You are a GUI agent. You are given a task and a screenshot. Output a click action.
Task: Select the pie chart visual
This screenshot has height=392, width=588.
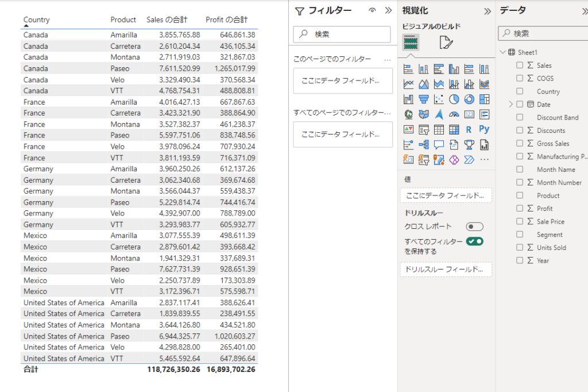coord(454,99)
